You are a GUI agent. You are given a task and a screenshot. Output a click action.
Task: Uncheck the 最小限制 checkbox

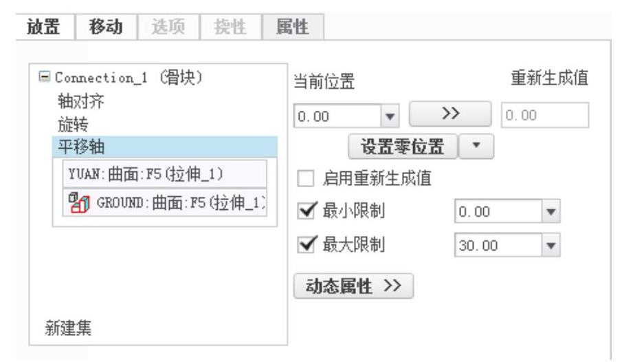(x=307, y=211)
